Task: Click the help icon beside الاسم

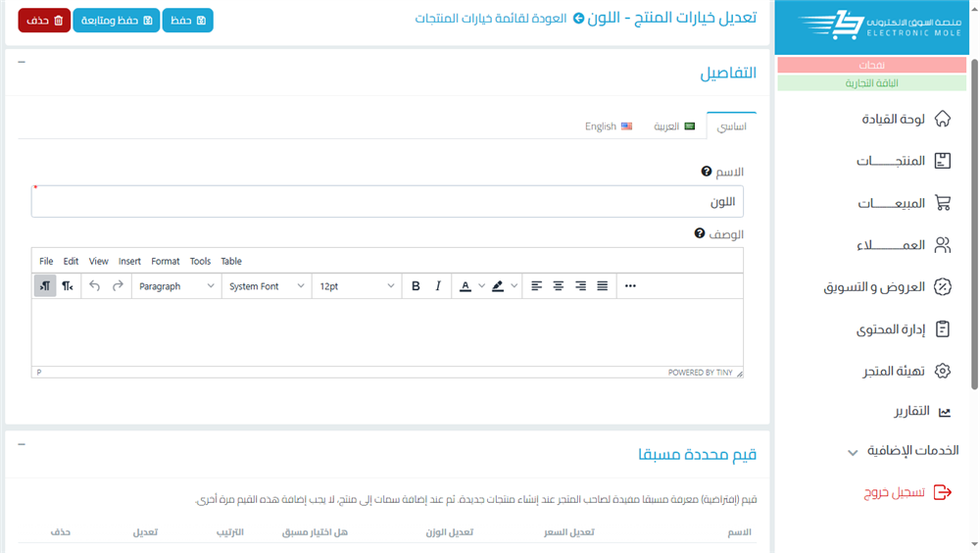Action: click(x=707, y=172)
